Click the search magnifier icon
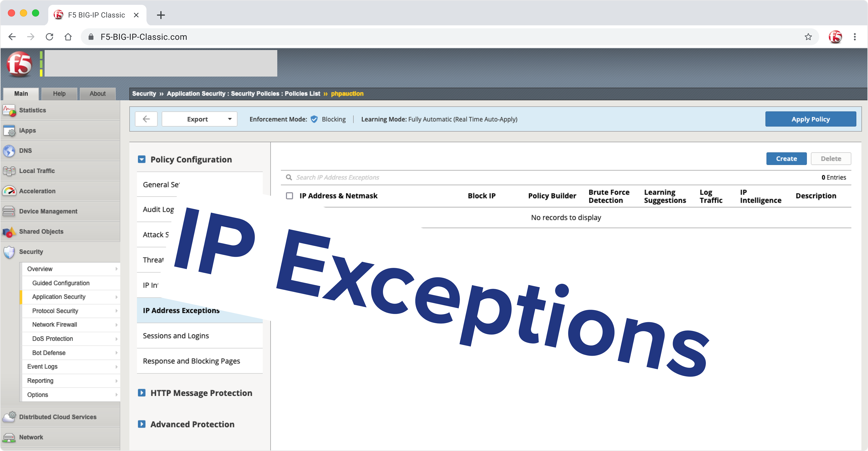The width and height of the screenshot is (868, 451). pyautogui.click(x=289, y=177)
